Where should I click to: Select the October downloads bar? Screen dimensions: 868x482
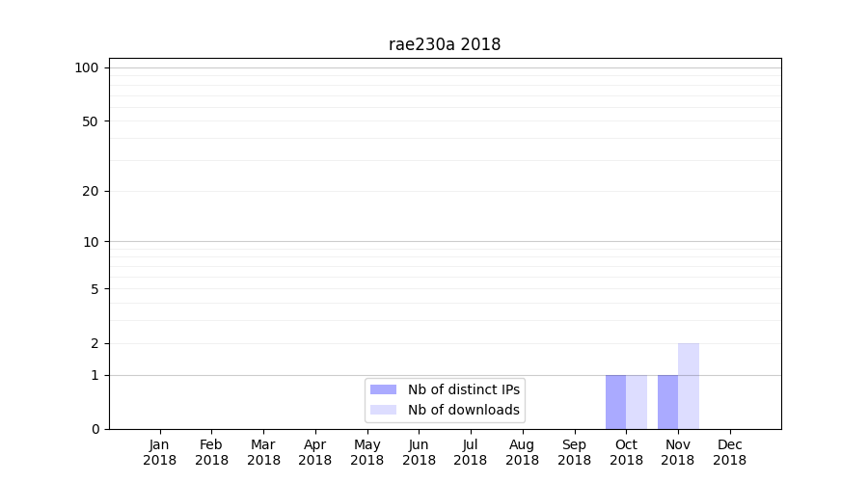(x=637, y=402)
